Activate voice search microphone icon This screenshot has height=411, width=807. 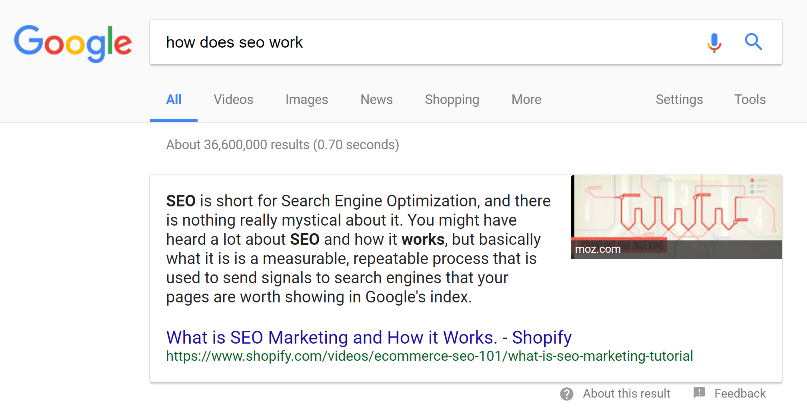click(714, 42)
